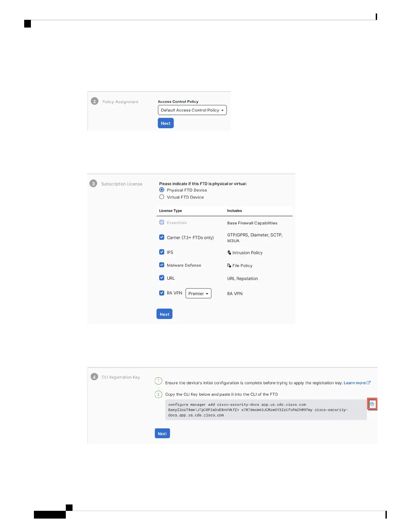Uncheck the RA VPN license checkbox
The image size is (411, 532).
[162, 293]
